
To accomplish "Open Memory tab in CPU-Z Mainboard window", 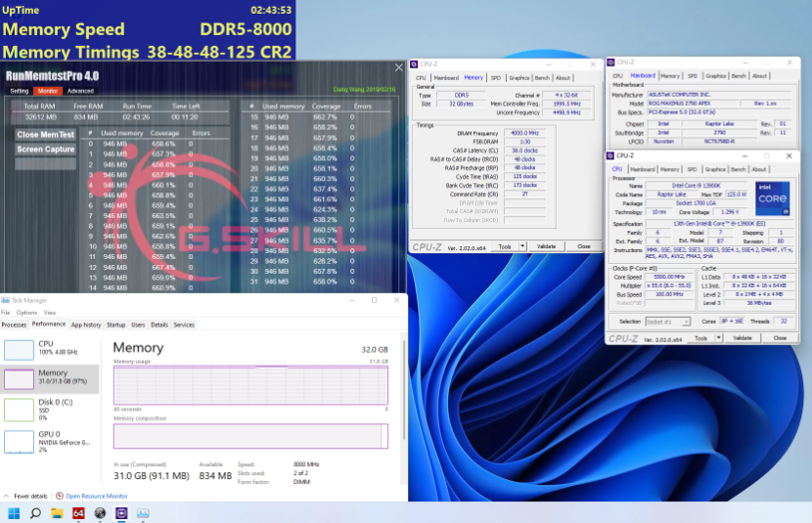I will 670,76.
